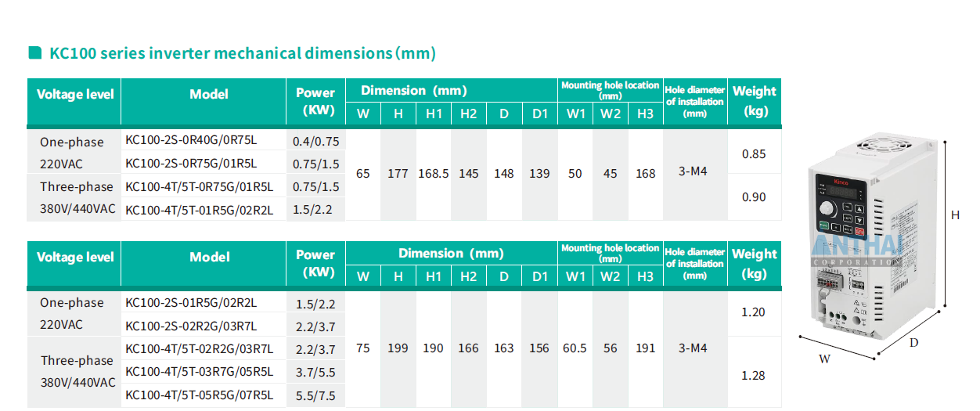Click the 3-M4 hole diameter beside value 168
Image resolution: width=980 pixels, height=411 pixels.
[x=693, y=171]
